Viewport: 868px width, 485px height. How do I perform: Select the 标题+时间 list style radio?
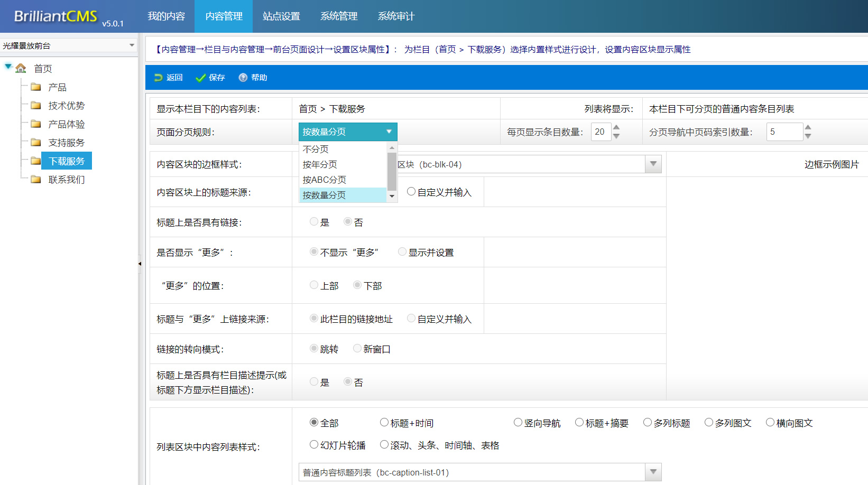click(384, 423)
